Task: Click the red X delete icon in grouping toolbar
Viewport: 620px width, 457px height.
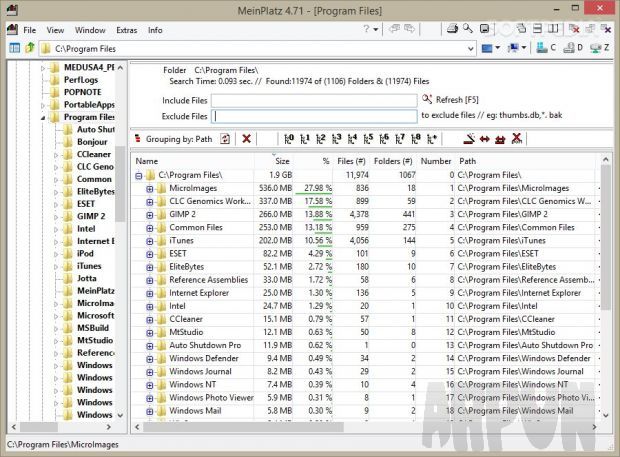Action: [x=516, y=138]
